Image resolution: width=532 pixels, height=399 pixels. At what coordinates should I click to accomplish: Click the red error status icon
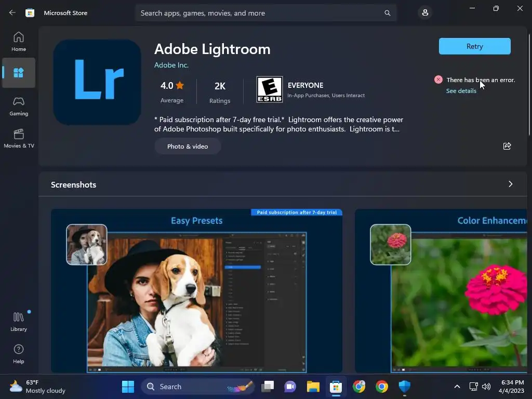coord(438,79)
